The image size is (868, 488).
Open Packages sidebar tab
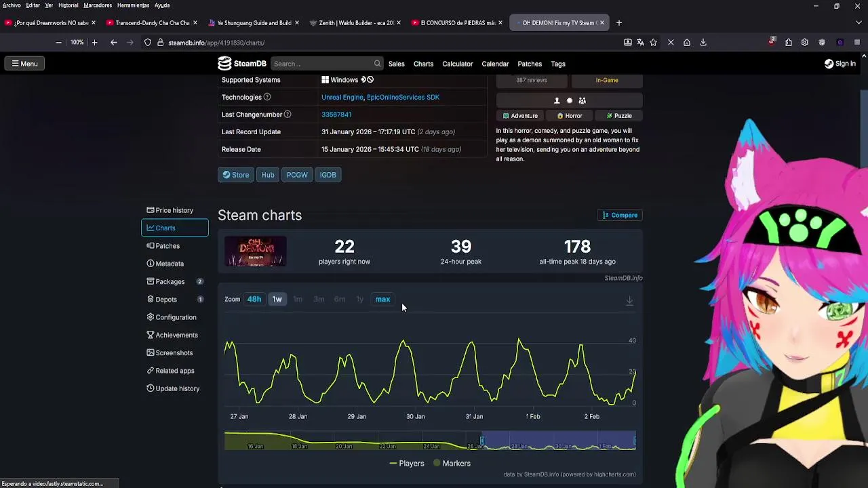(174, 281)
